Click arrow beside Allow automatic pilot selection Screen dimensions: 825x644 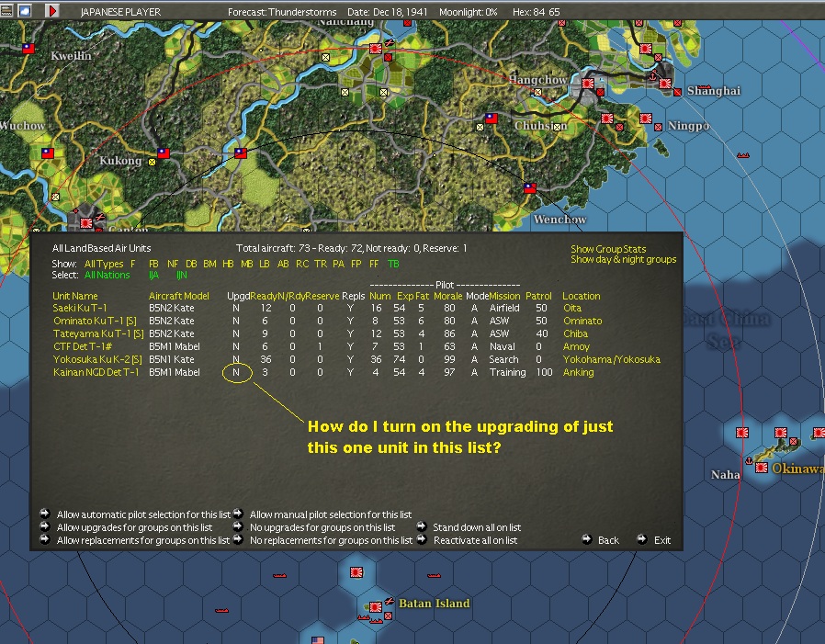tap(45, 514)
